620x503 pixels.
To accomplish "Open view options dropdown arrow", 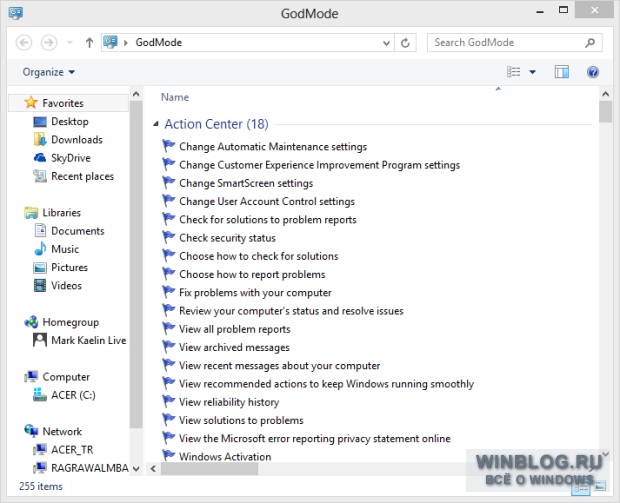I will [x=533, y=72].
